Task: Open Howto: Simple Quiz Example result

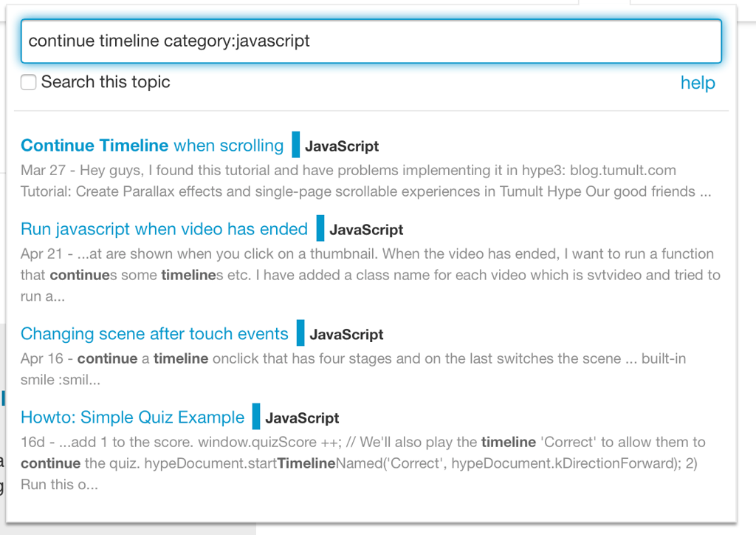Action: [133, 417]
